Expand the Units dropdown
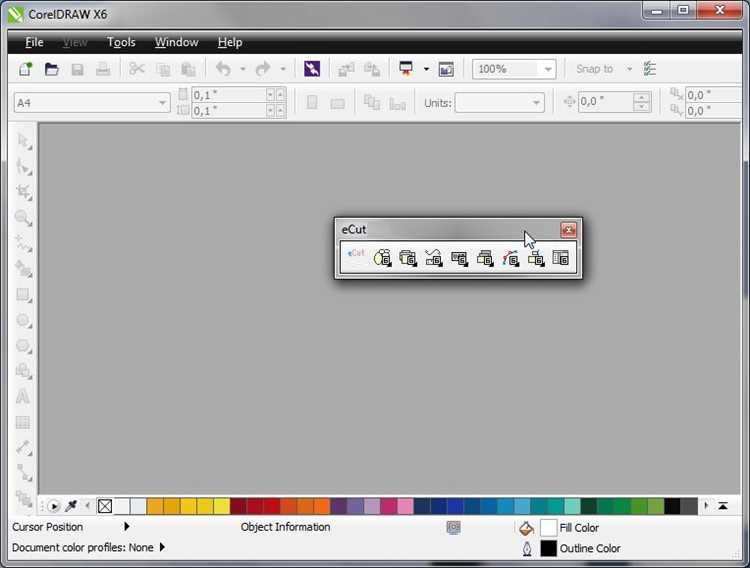This screenshot has height=568, width=750. coord(537,103)
